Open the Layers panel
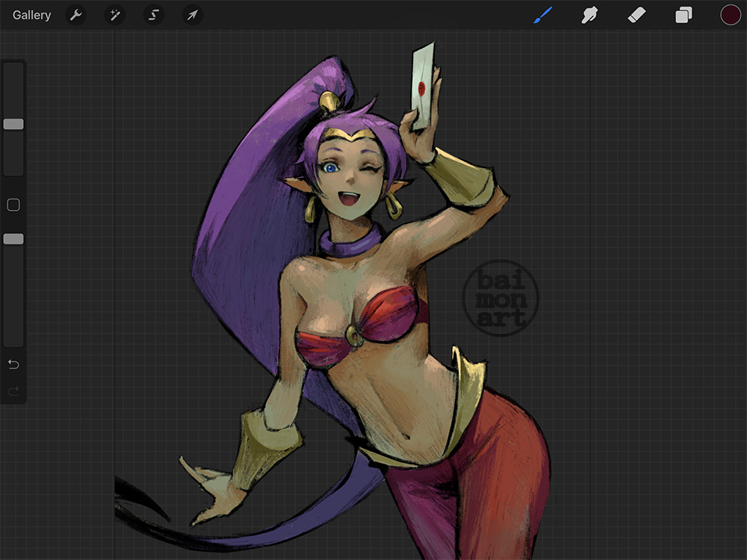This screenshot has height=560, width=747. (x=684, y=15)
